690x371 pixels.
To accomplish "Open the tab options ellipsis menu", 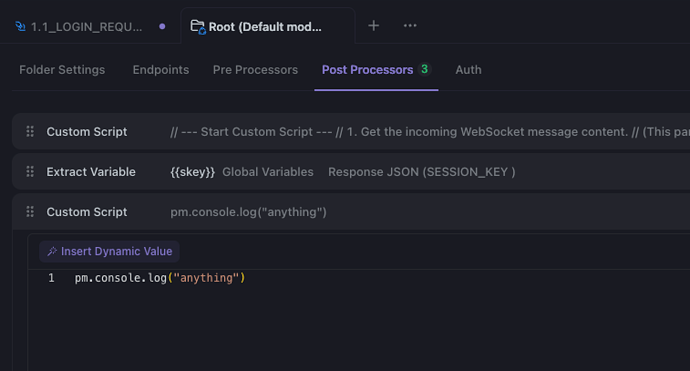I will tap(410, 26).
